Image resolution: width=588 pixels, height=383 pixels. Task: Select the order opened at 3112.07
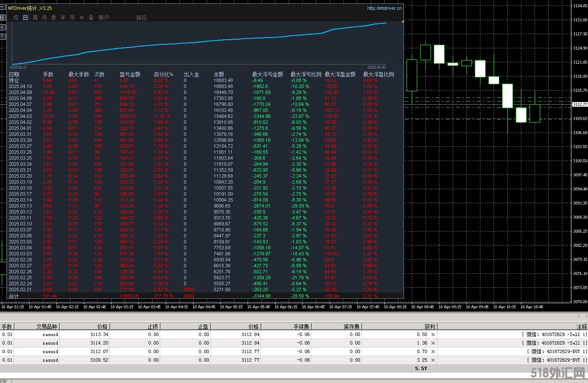point(294,351)
